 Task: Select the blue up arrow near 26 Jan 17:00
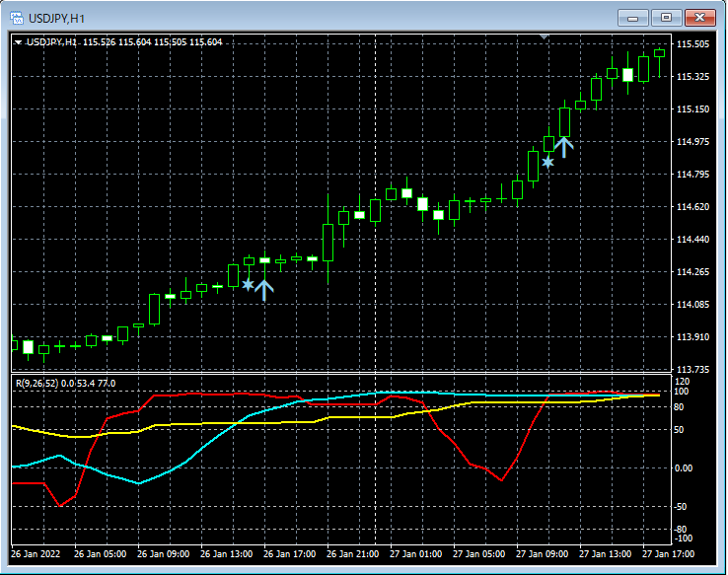tap(263, 288)
